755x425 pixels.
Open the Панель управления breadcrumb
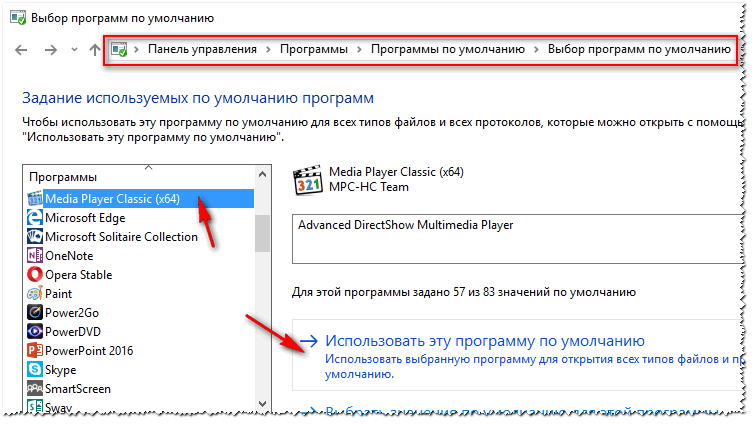202,49
